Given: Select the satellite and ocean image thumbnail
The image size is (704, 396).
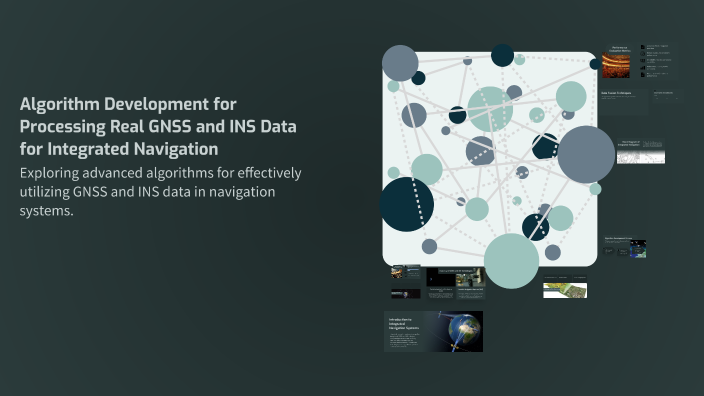Looking at the screenshot, I should point(638,249).
